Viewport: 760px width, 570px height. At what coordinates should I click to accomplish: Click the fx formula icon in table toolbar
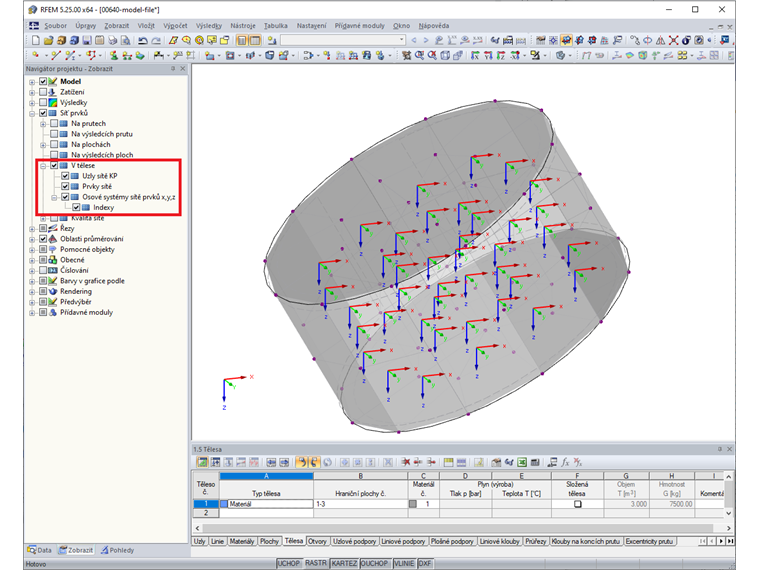(565, 462)
